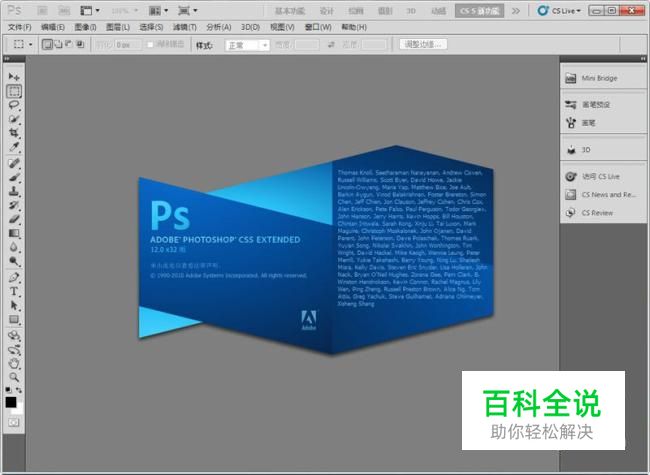The height and width of the screenshot is (475, 650).
Task: Open the 文件(F) menu
Action: click(x=20, y=27)
